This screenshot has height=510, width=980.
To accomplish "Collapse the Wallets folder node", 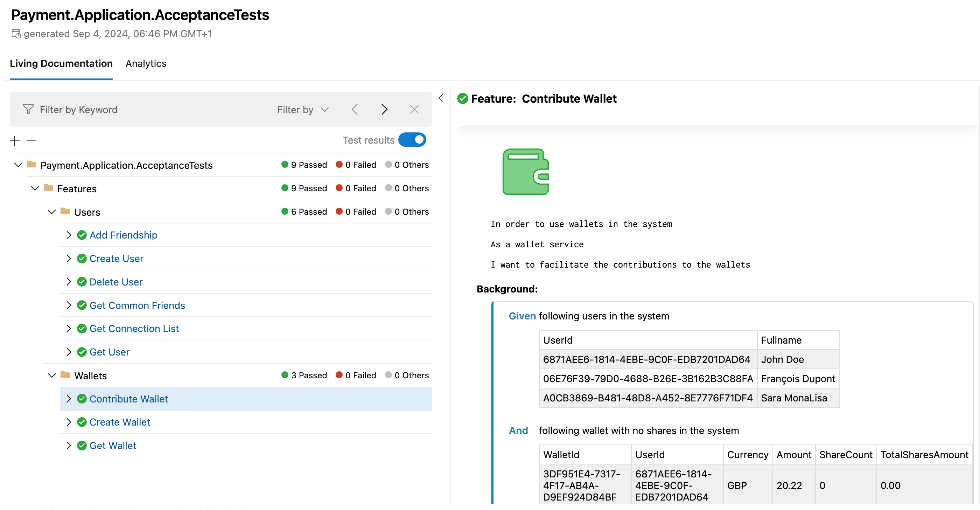I will pos(52,375).
